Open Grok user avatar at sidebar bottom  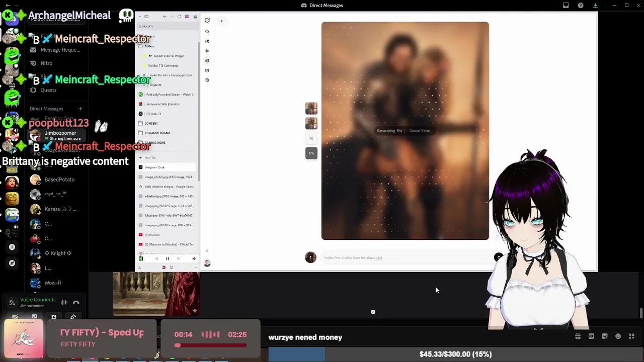(207, 262)
